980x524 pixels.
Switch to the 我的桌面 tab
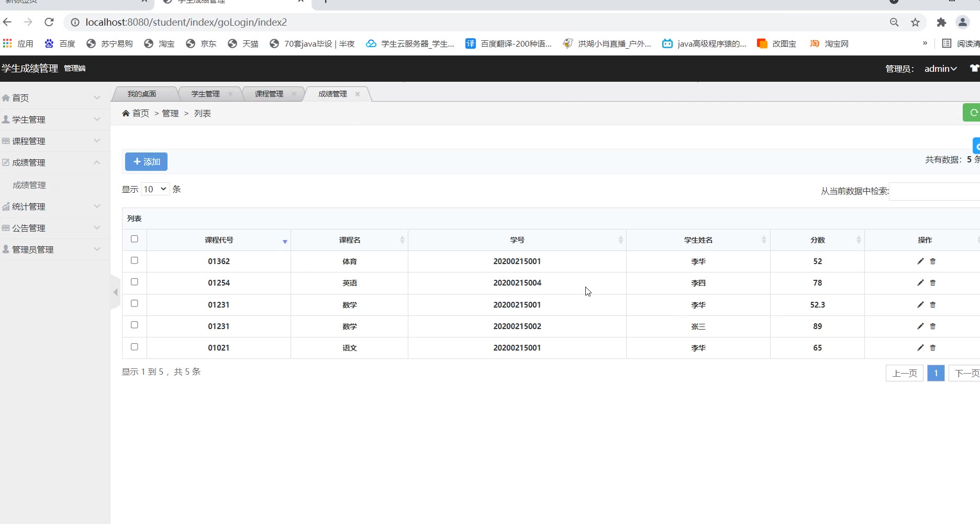[142, 94]
